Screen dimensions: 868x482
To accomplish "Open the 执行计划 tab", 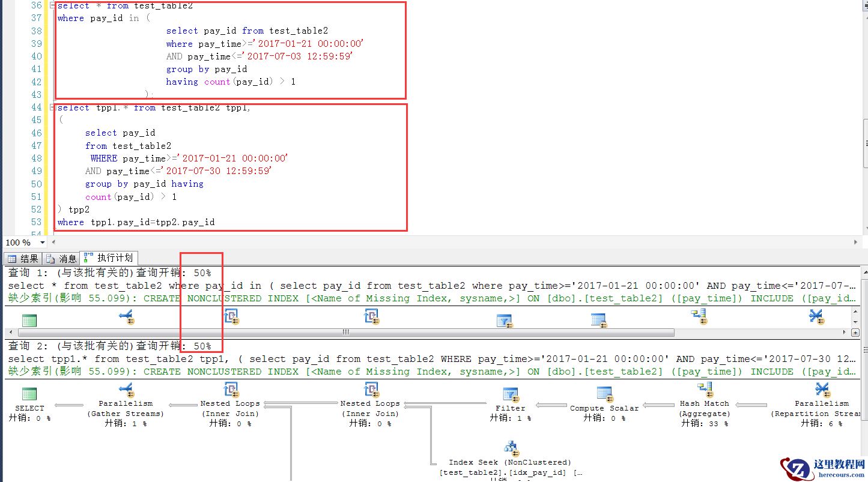I will click(x=109, y=258).
